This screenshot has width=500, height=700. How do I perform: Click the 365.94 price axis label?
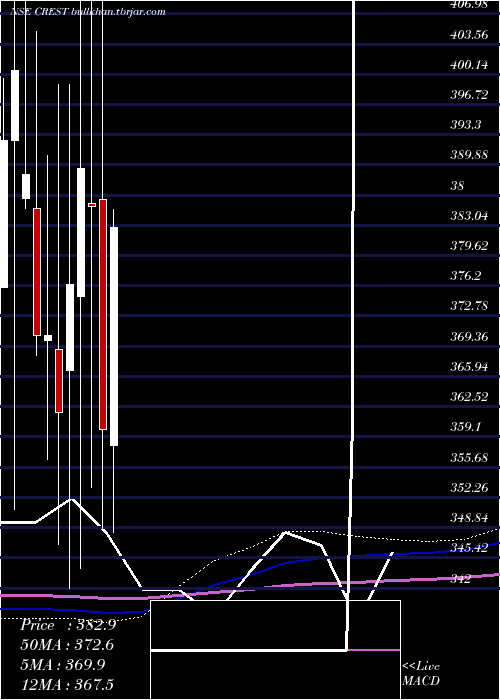coord(469,367)
